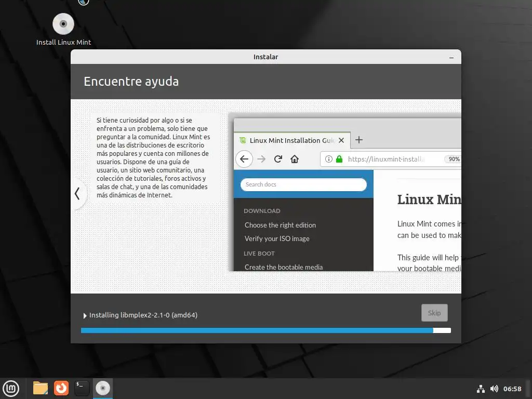532x399 pixels.
Task: Go to the previous slide with left chevron
Action: point(77,194)
